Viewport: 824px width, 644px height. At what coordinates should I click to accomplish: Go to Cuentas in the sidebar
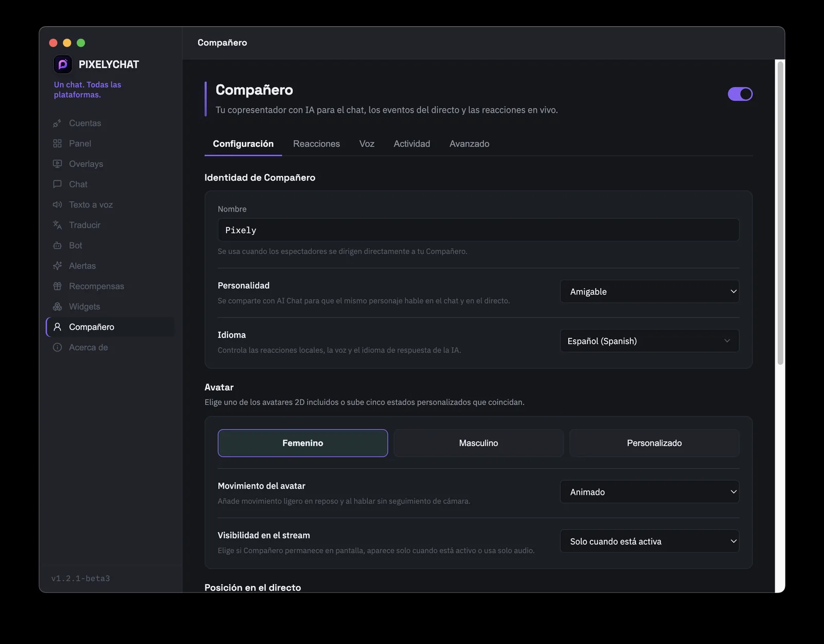point(110,123)
